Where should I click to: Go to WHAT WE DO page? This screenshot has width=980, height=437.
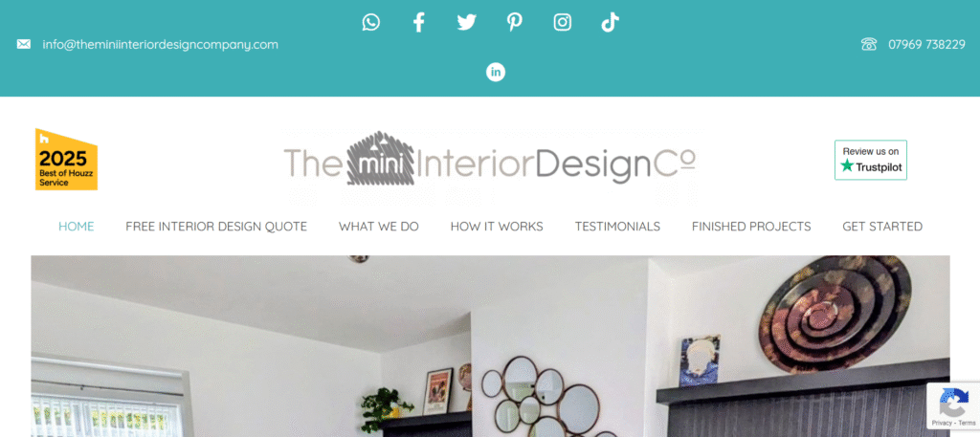(x=379, y=226)
